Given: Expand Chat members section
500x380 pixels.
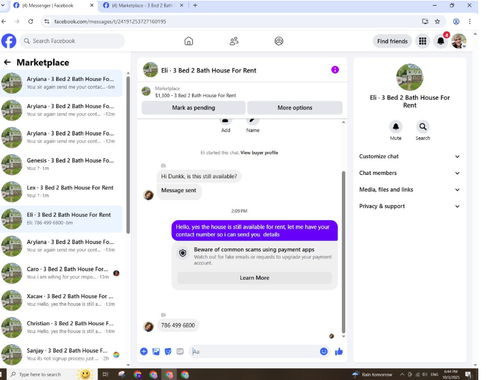Looking at the screenshot, I should click(x=409, y=173).
